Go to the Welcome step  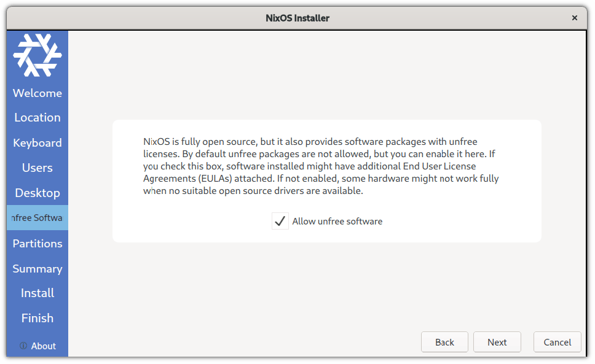37,93
